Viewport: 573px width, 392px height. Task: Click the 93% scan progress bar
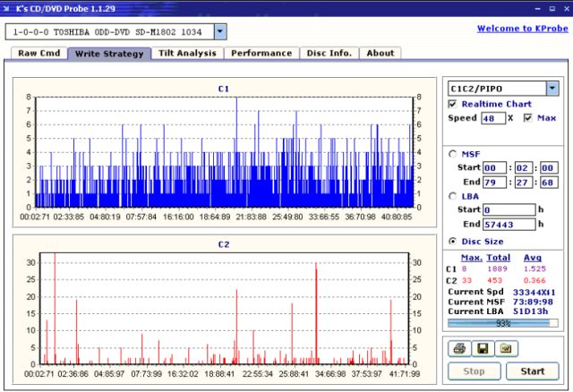click(x=503, y=323)
